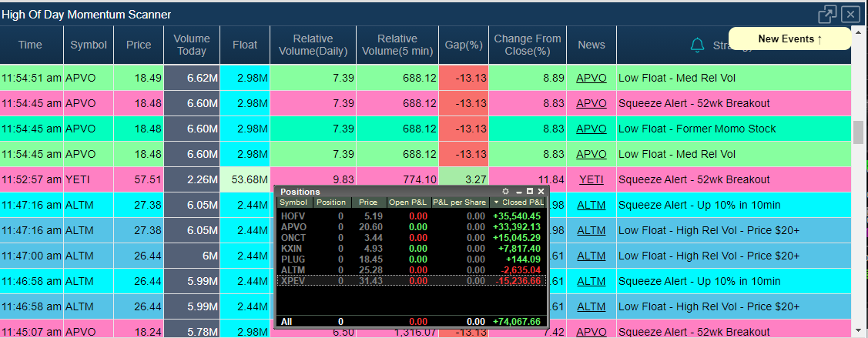Image resolution: width=868 pixels, height=338 pixels.
Task: Click the alert bell icon in the header
Action: 698,45
